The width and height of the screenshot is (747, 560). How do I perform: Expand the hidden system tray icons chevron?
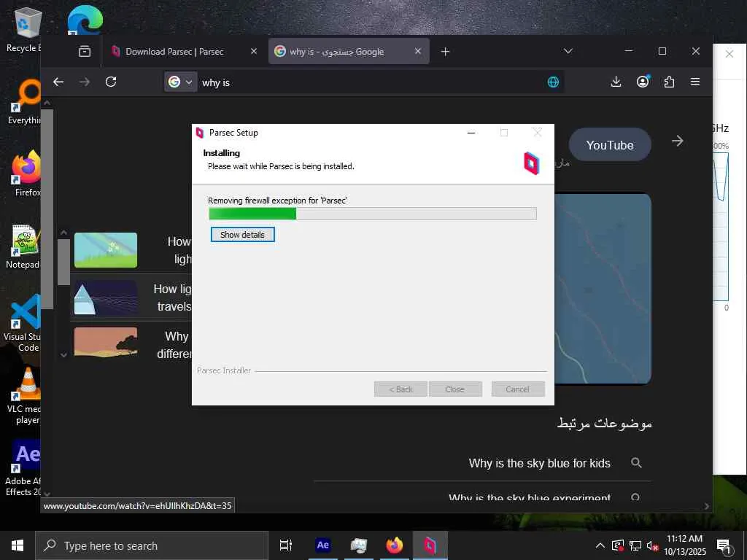click(x=600, y=545)
